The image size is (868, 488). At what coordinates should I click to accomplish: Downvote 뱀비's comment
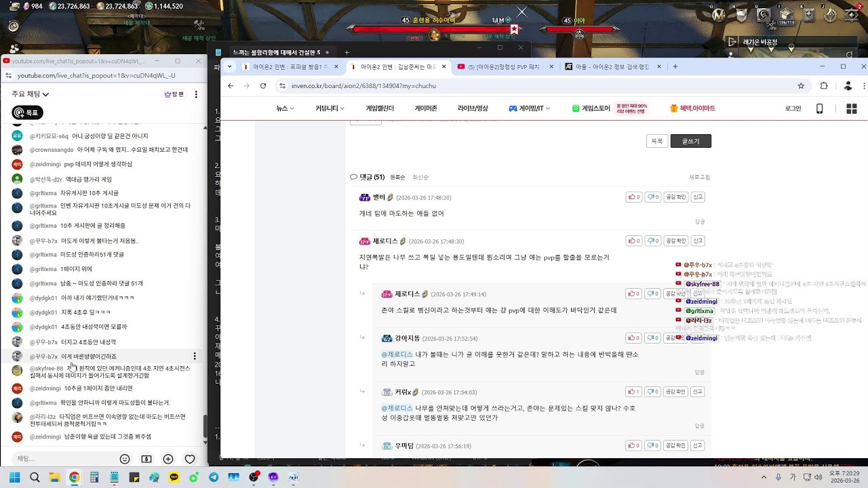(652, 197)
